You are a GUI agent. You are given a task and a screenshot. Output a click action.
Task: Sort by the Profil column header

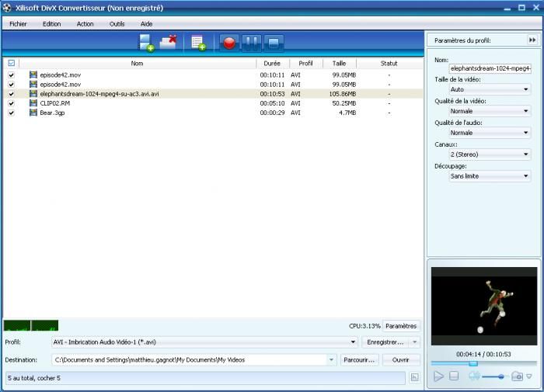[305, 64]
